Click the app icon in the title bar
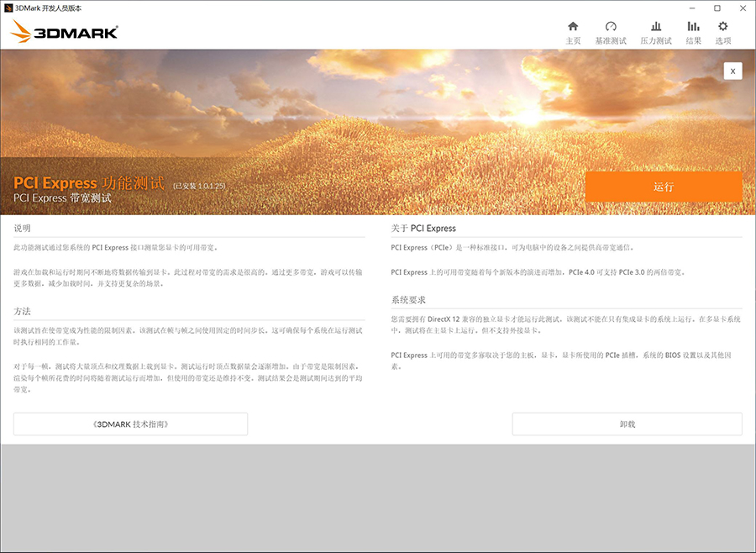This screenshot has width=756, height=553. tap(8, 8)
